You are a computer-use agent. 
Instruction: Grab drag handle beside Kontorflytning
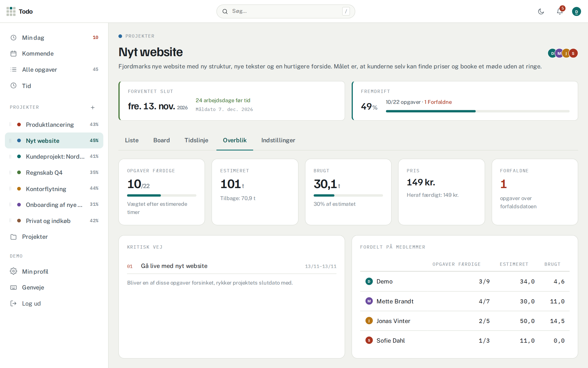pyautogui.click(x=10, y=189)
